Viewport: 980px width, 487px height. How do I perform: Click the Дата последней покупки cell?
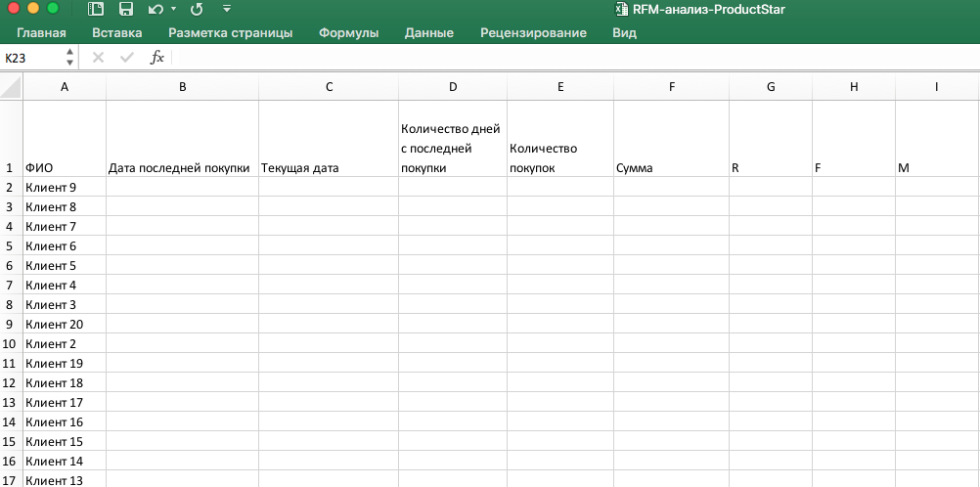tap(183, 138)
